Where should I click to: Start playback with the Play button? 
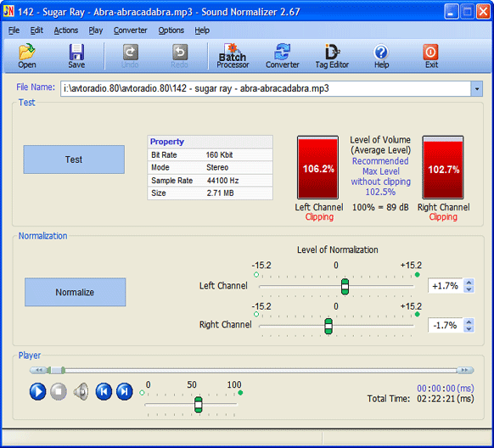point(37,392)
